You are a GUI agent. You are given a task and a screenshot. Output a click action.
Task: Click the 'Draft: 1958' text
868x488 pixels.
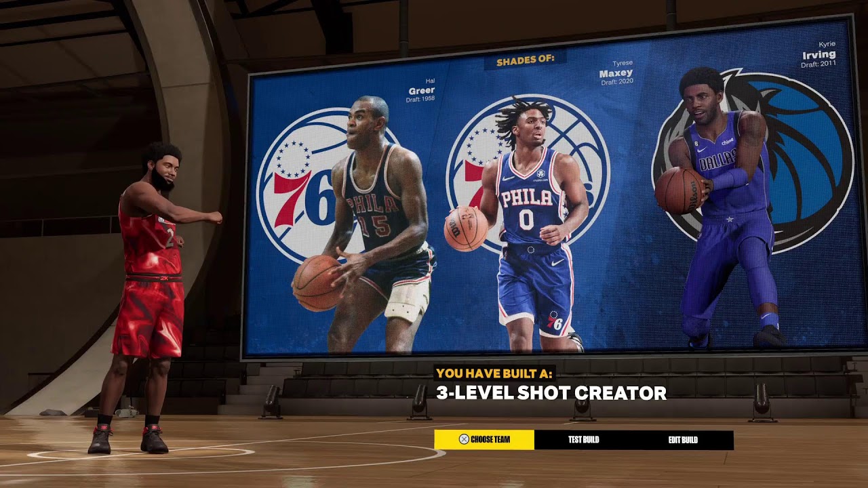(x=420, y=100)
